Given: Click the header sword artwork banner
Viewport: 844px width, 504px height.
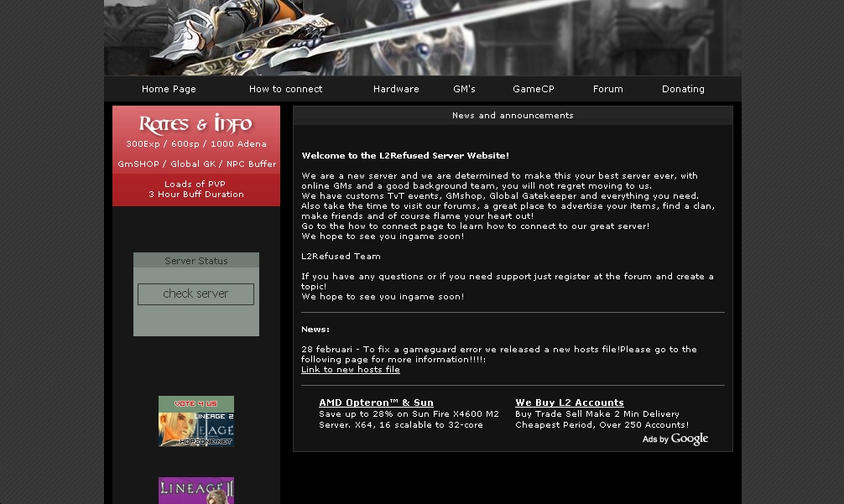Looking at the screenshot, I should (x=423, y=38).
